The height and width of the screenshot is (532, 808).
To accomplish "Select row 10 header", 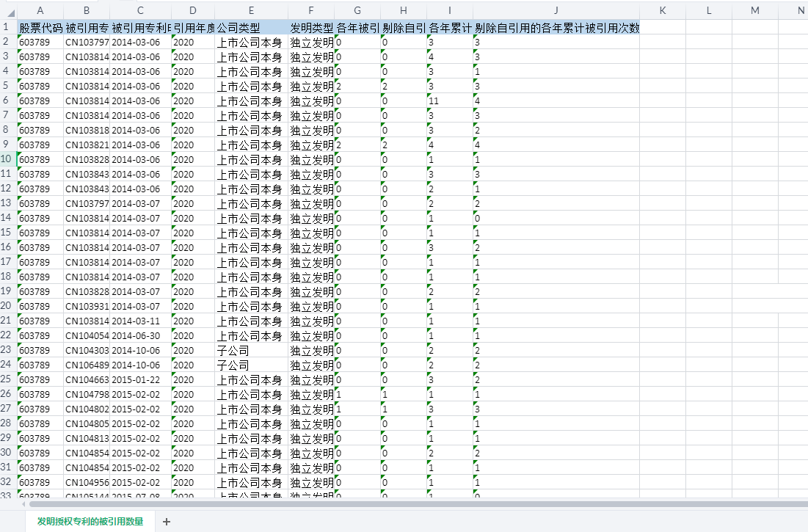I will [6, 159].
